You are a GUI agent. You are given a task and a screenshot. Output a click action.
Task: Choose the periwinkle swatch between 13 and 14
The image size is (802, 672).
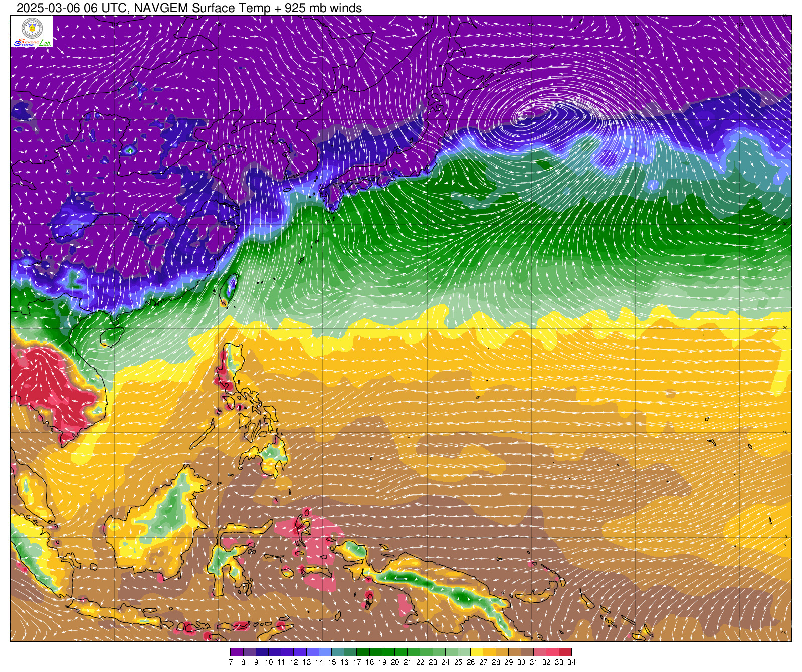(x=313, y=652)
